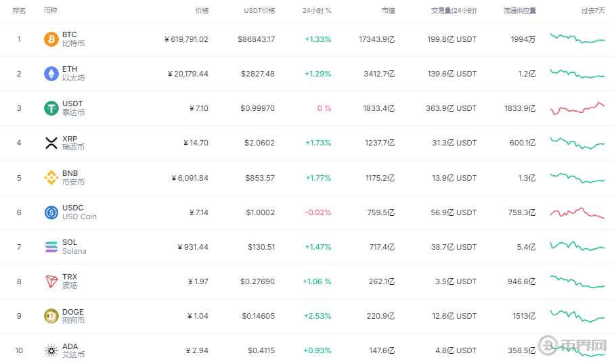The height and width of the screenshot is (364, 614).
Task: Click the Dogecoin DOGE coin icon
Action: point(51,316)
